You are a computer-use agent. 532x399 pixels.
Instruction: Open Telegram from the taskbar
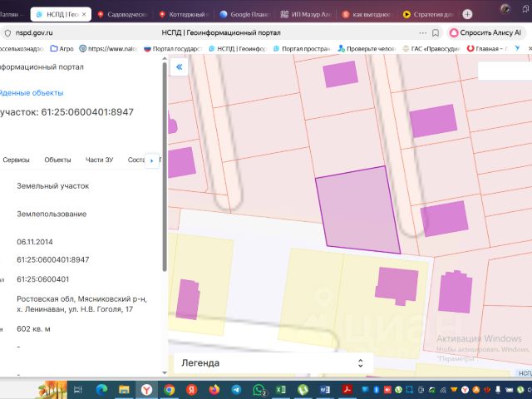236,390
